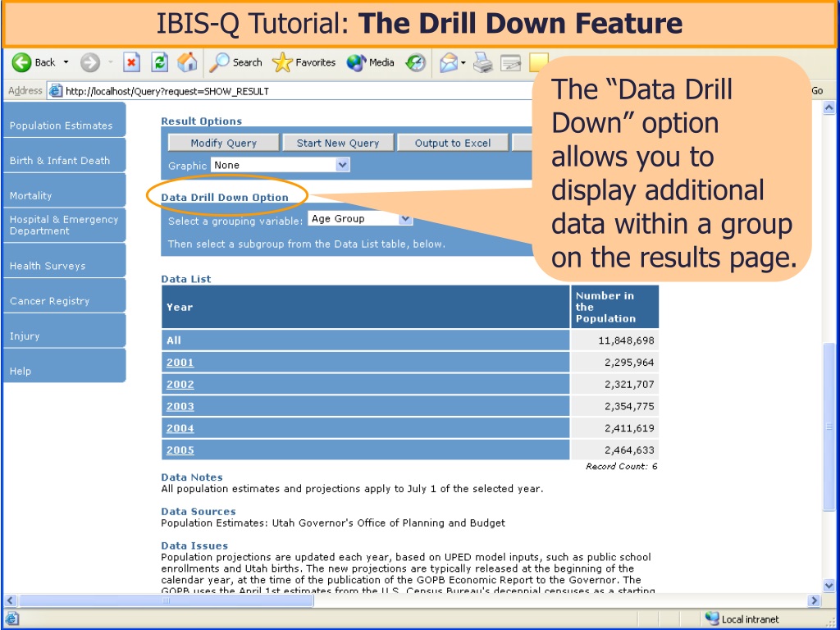This screenshot has width=840, height=630.
Task: Open Favorites with the star icon
Action: point(304,62)
